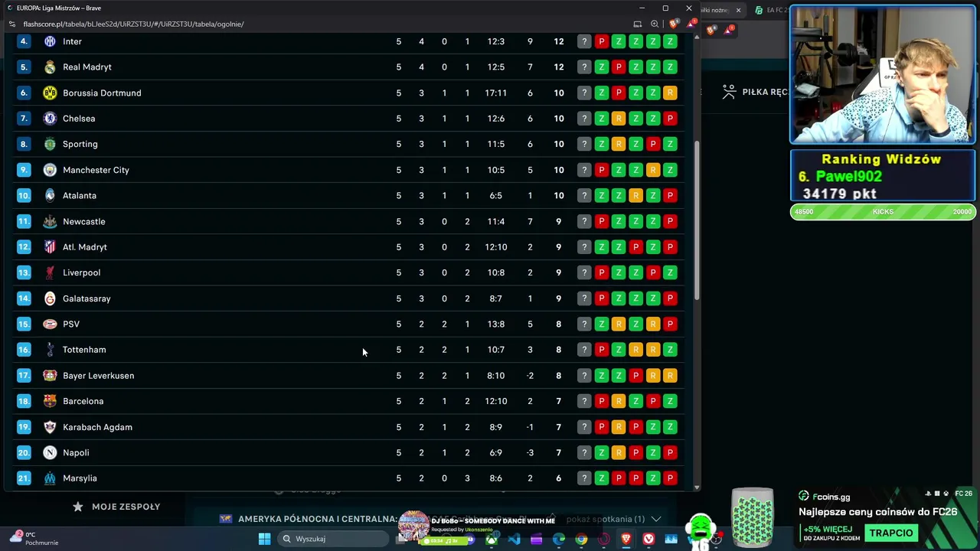Click the flashscore.pl address bar URL
The width and height of the screenshot is (980, 551).
(133, 24)
